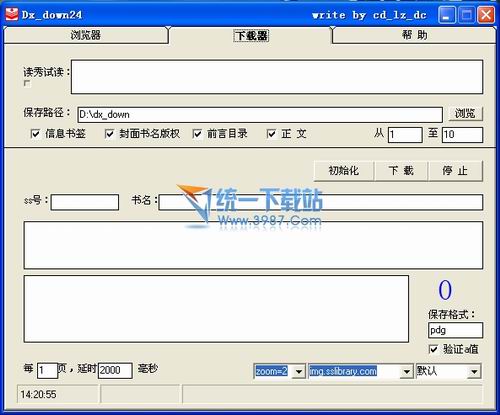
Task: Uncheck the 信息书签 checkbox
Action: pos(35,134)
